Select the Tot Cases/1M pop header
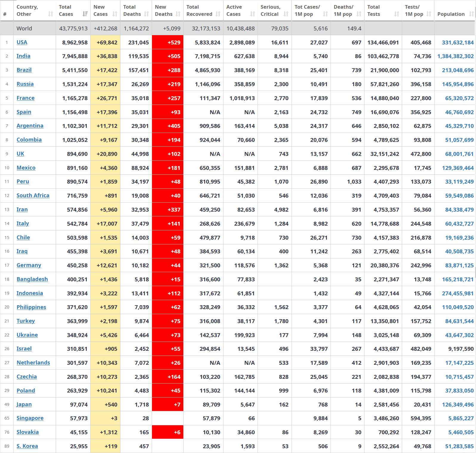The width and height of the screenshot is (476, 453). coord(307,10)
